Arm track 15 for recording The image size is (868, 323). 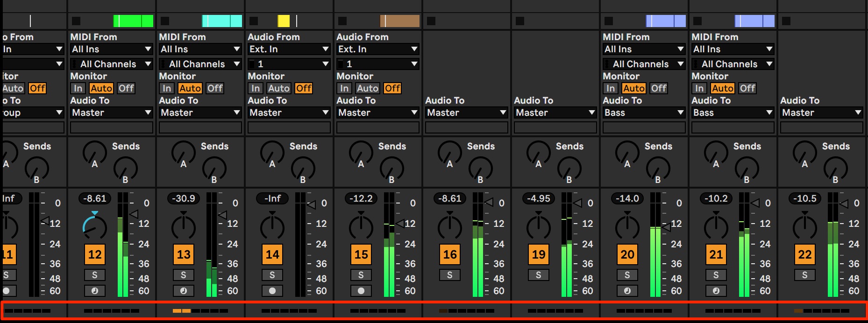(x=361, y=291)
